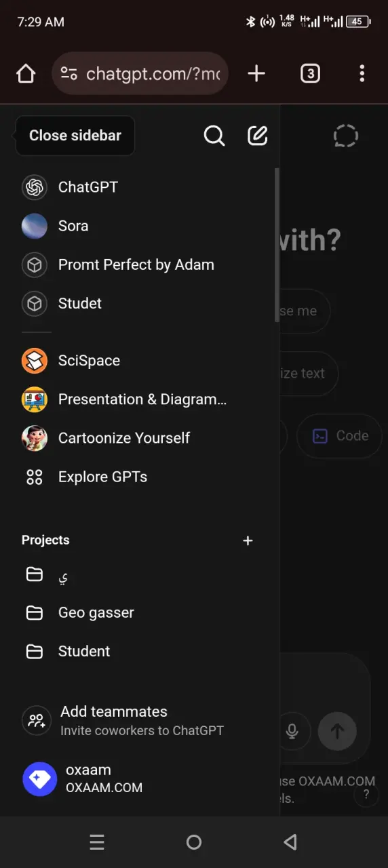Open the tab switcher showing 3 tabs
Image resolution: width=388 pixels, height=868 pixels.
310,73
